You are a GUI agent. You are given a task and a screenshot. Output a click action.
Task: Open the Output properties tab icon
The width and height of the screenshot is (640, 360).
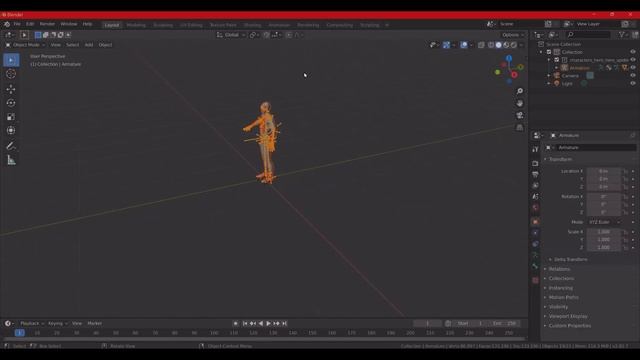click(536, 174)
